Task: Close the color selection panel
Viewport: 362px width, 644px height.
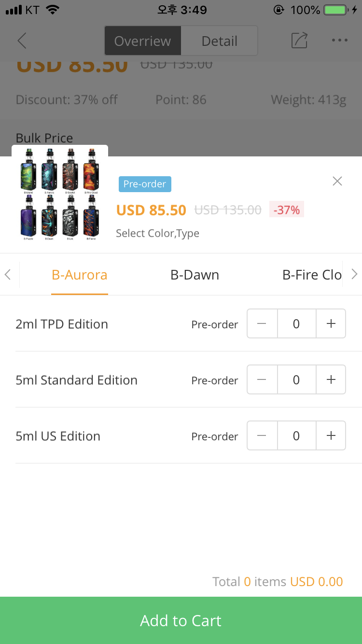Action: [x=337, y=181]
